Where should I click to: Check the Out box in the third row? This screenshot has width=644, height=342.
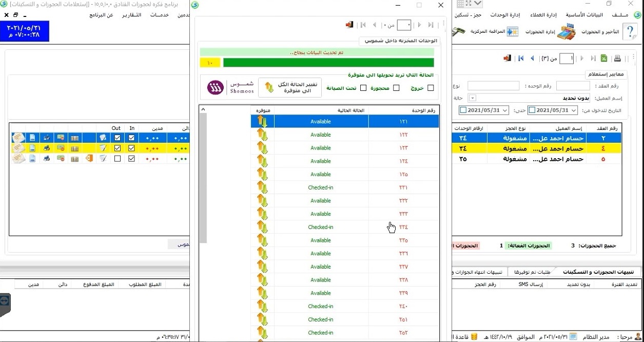pyautogui.click(x=118, y=159)
